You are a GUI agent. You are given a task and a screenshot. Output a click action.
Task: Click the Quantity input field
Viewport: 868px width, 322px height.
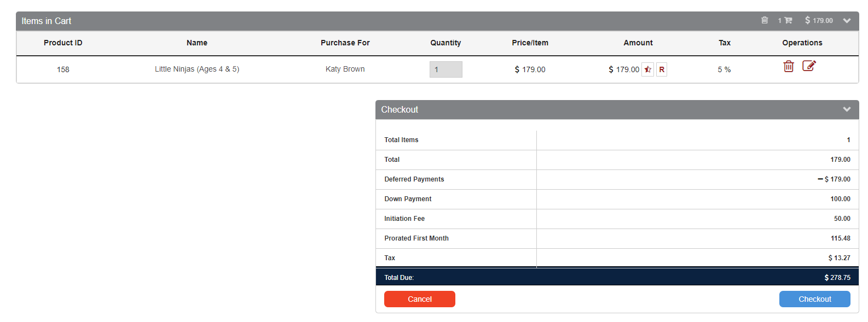(445, 69)
